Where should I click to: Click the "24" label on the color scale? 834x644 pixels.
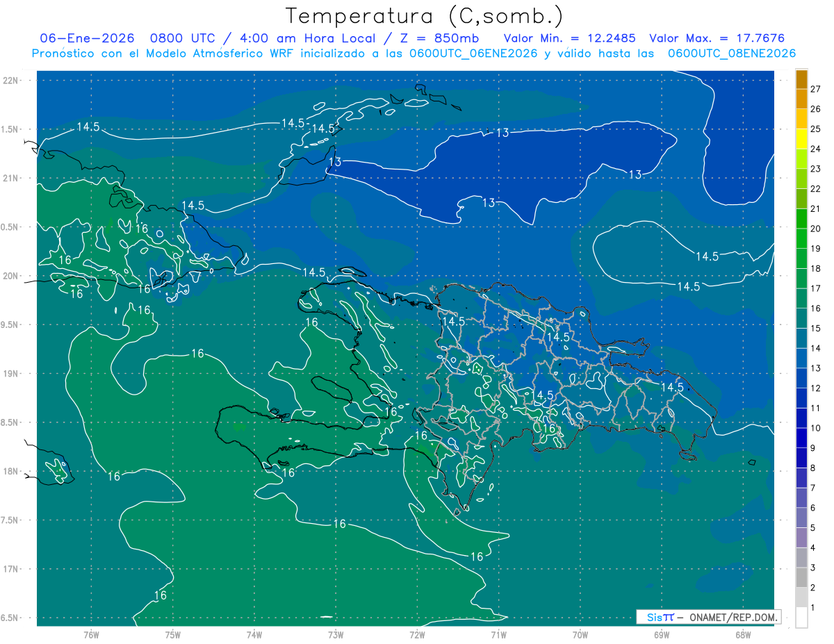tap(816, 149)
